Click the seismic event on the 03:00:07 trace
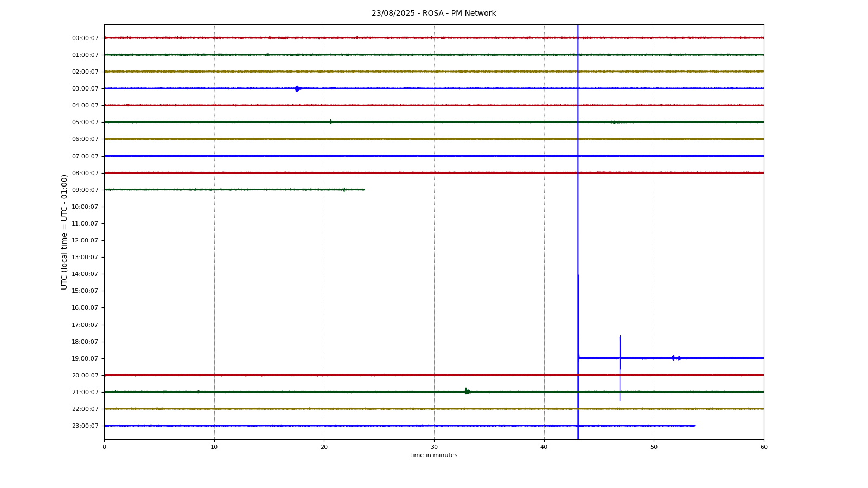 tap(297, 88)
